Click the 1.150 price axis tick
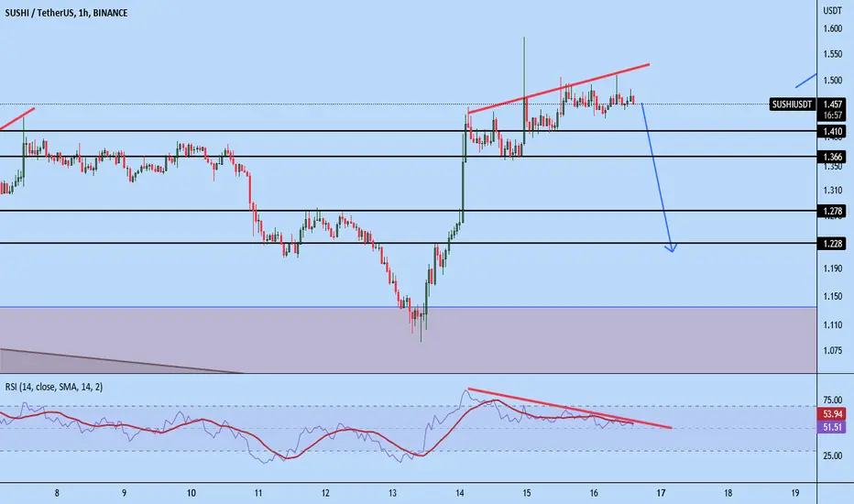Viewport: 854px width, 504px height. coord(833,296)
